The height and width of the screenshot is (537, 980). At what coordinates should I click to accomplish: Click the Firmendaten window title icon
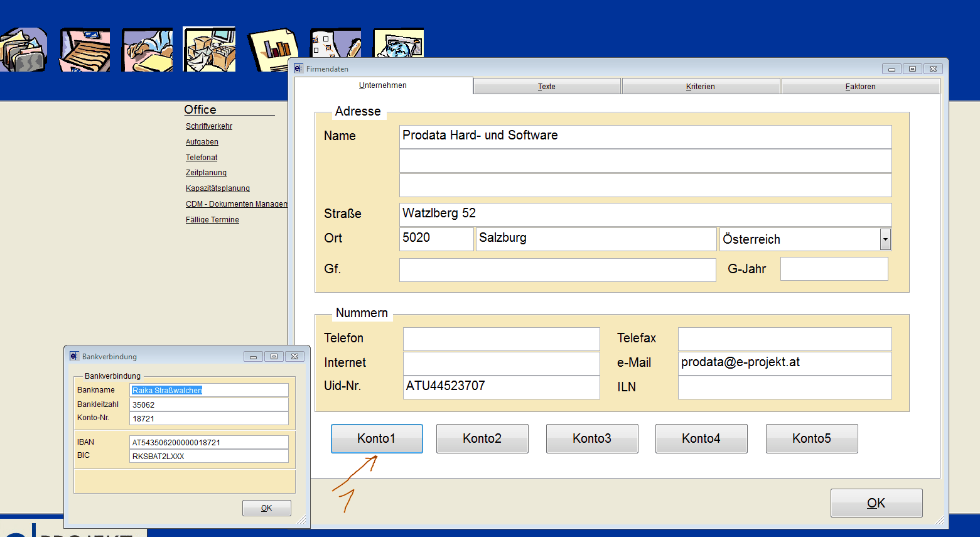[x=298, y=68]
